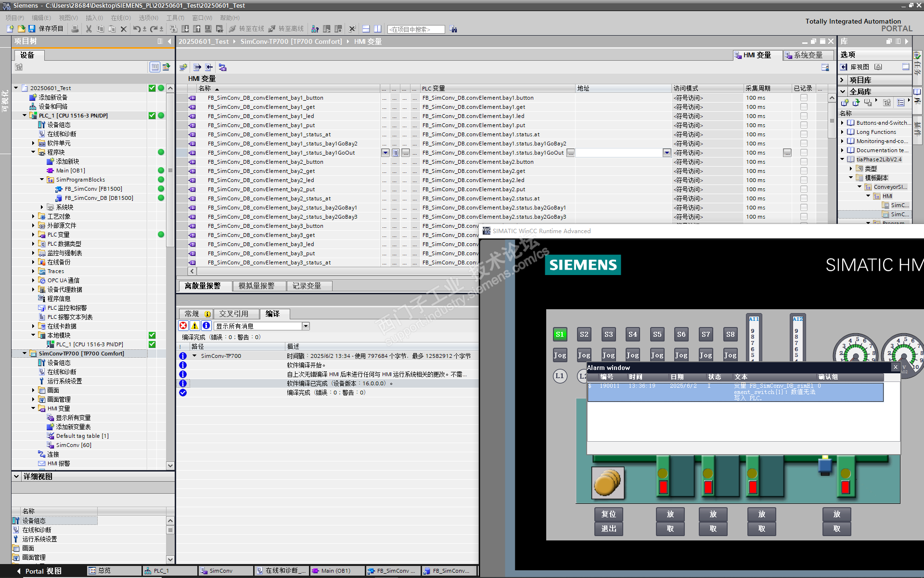Screen dimensions: 924x578
Task: Click warning filter icon in compile tab
Action: pos(194,326)
